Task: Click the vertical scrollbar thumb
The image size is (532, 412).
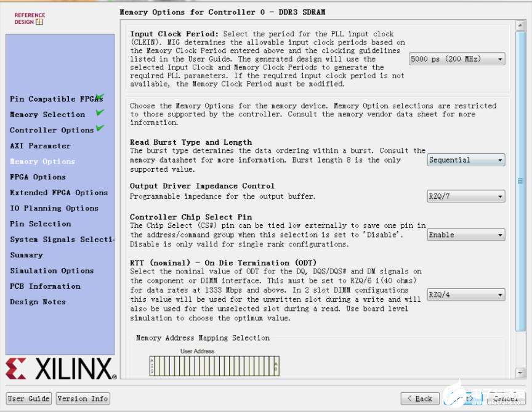Action: [x=520, y=181]
